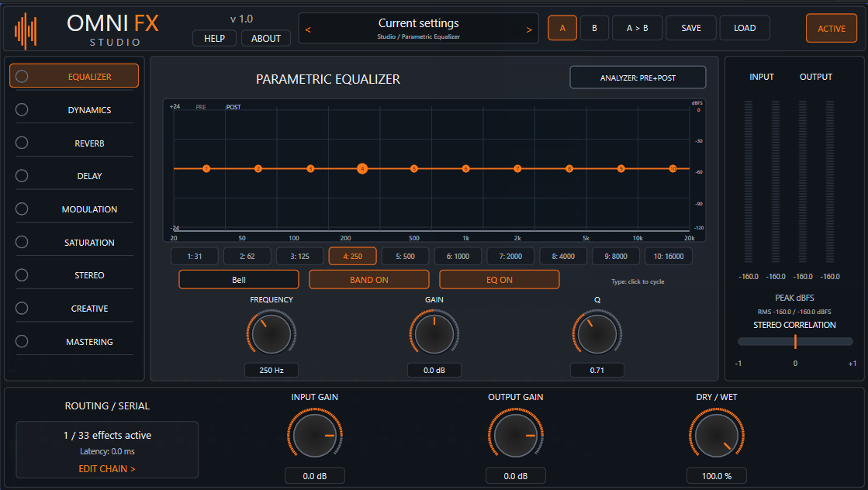Open the Modulation section

pyautogui.click(x=89, y=209)
